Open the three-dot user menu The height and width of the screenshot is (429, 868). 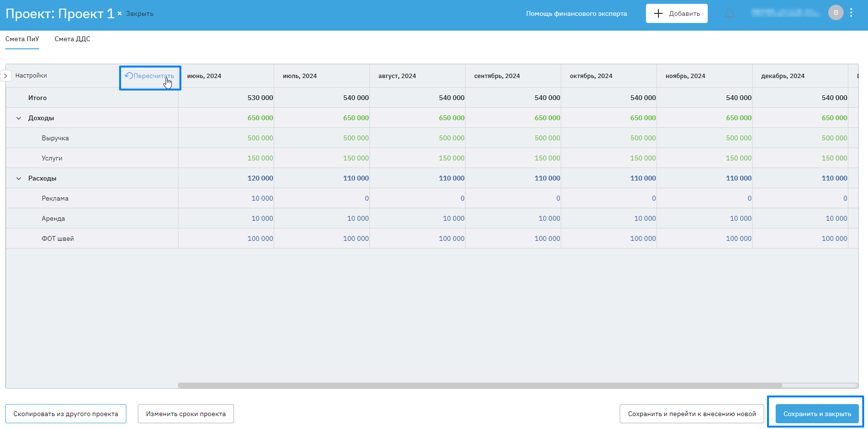pos(851,13)
